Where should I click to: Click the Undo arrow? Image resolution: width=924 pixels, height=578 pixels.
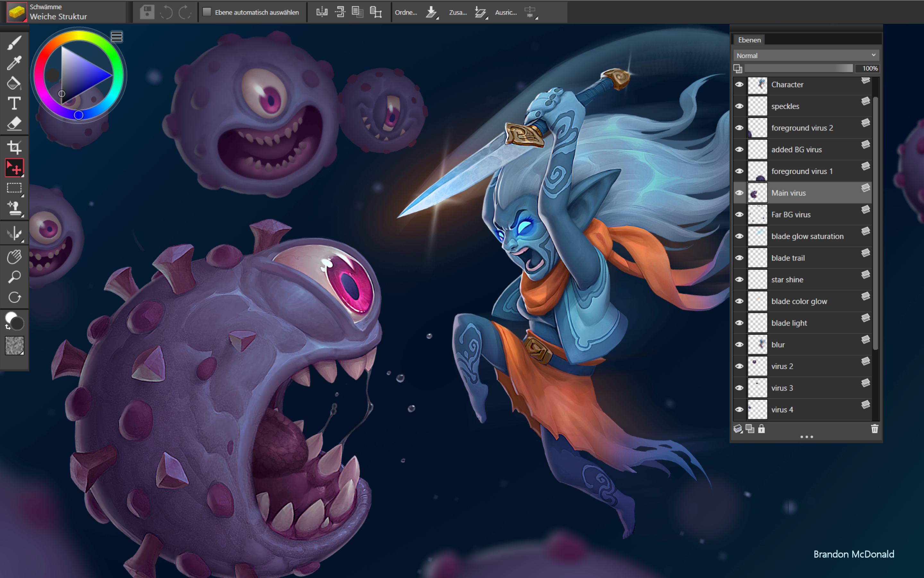coord(166,12)
